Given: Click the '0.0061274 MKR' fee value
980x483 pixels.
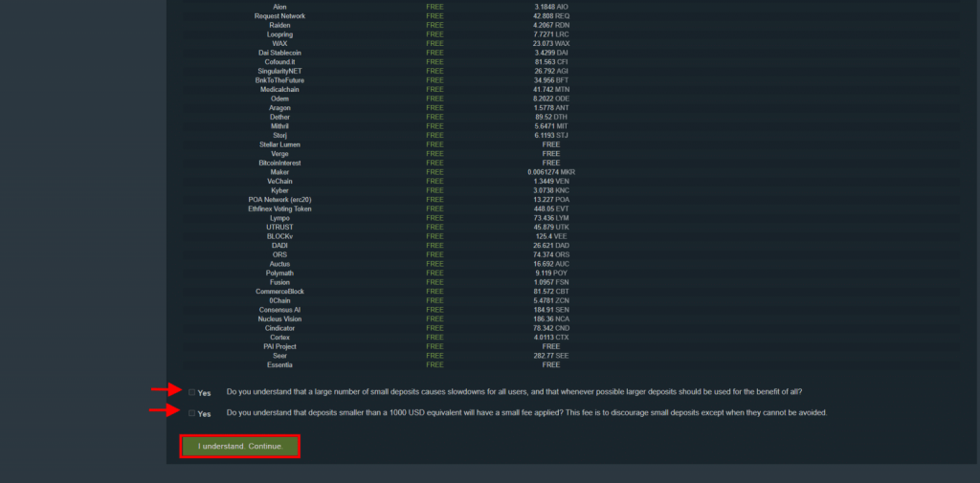Looking at the screenshot, I should (x=550, y=172).
